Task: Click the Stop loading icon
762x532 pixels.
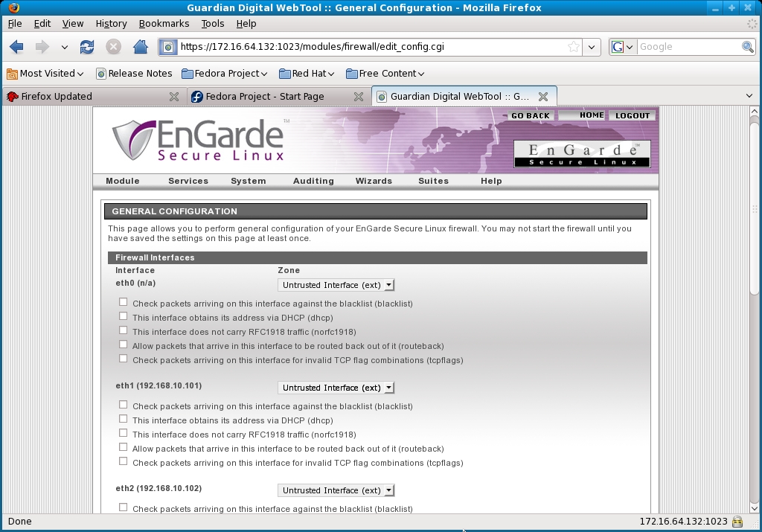Action: [x=113, y=47]
